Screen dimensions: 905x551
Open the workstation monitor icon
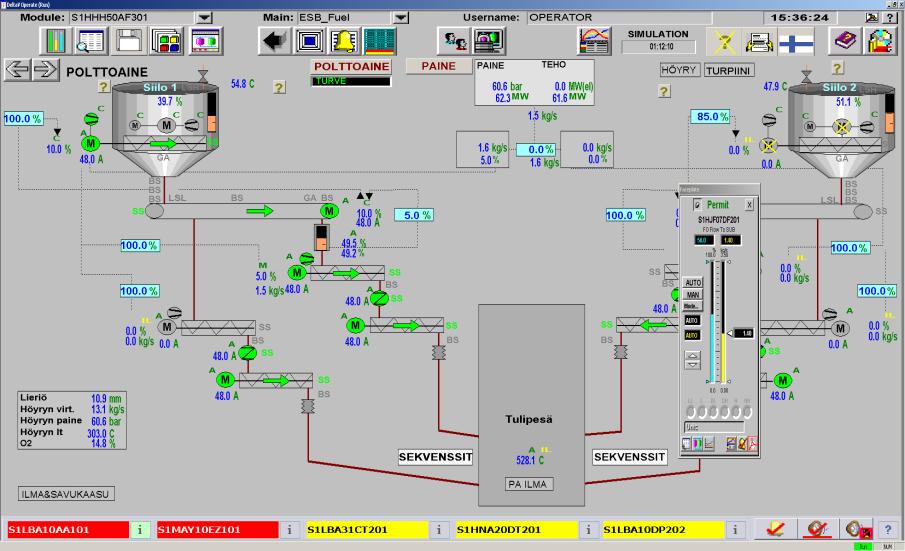coord(489,41)
